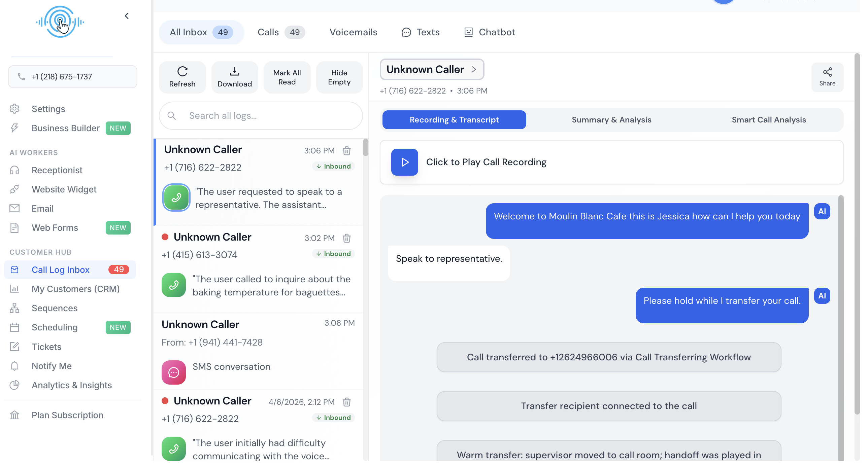Image resolution: width=868 pixels, height=465 pixels.
Task: Click the Search all logs field
Action: tap(261, 116)
